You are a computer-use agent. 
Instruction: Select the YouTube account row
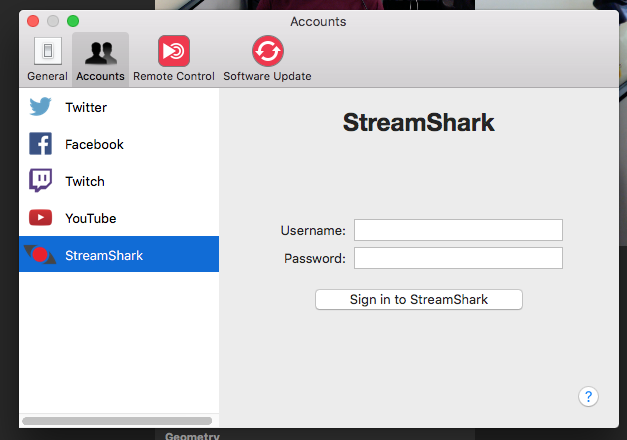pyautogui.click(x=119, y=218)
